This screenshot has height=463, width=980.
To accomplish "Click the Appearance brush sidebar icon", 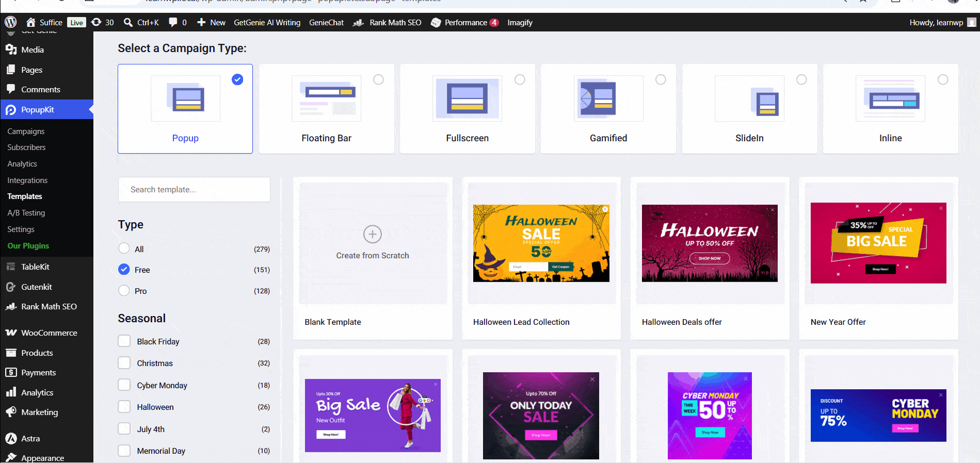I will [x=11, y=458].
